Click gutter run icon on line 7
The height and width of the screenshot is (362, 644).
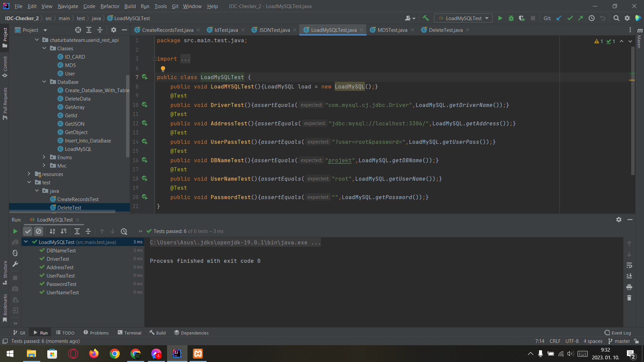click(145, 77)
